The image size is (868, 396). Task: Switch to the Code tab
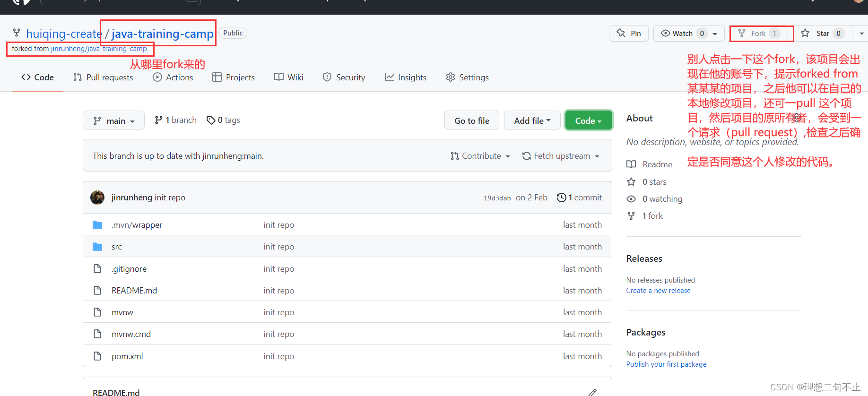pos(37,77)
